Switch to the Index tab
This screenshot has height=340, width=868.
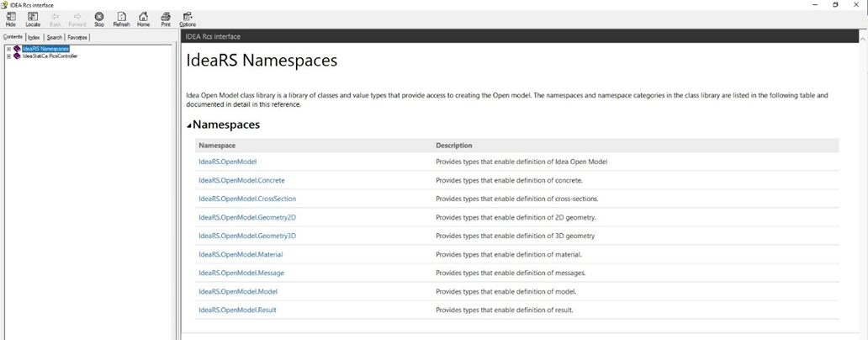coord(34,37)
